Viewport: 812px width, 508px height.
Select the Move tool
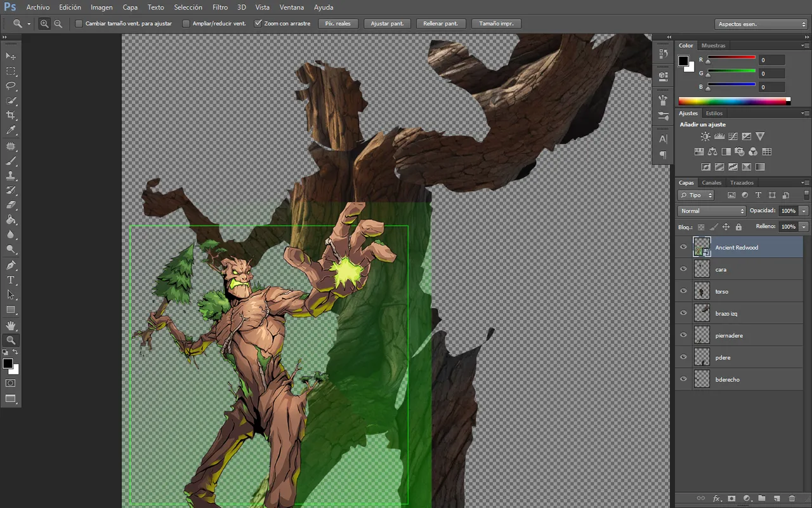(11, 57)
